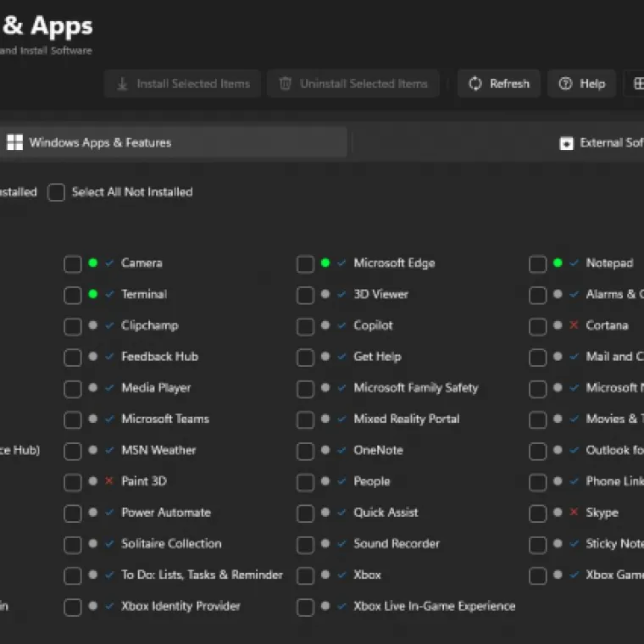Screen dimensions: 644x644
Task: Click blue checkmark icon beside Clipchamp
Action: point(109,325)
